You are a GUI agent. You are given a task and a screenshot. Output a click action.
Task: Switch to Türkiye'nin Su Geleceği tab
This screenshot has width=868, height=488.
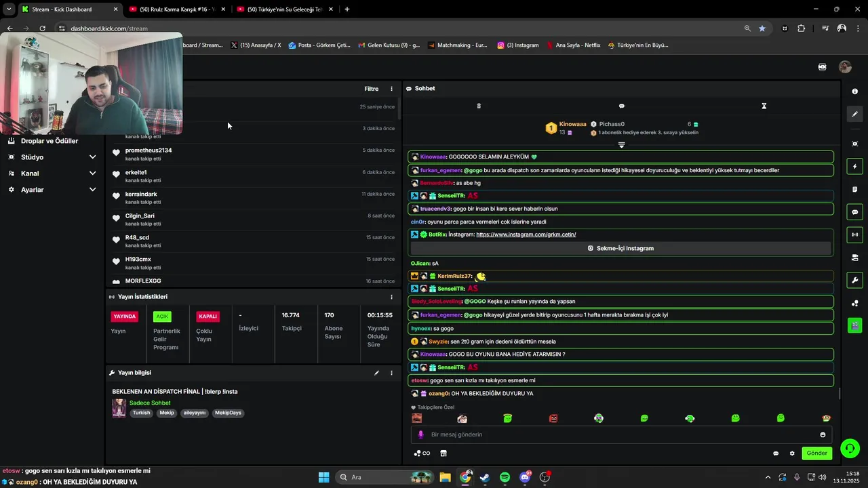point(284,9)
